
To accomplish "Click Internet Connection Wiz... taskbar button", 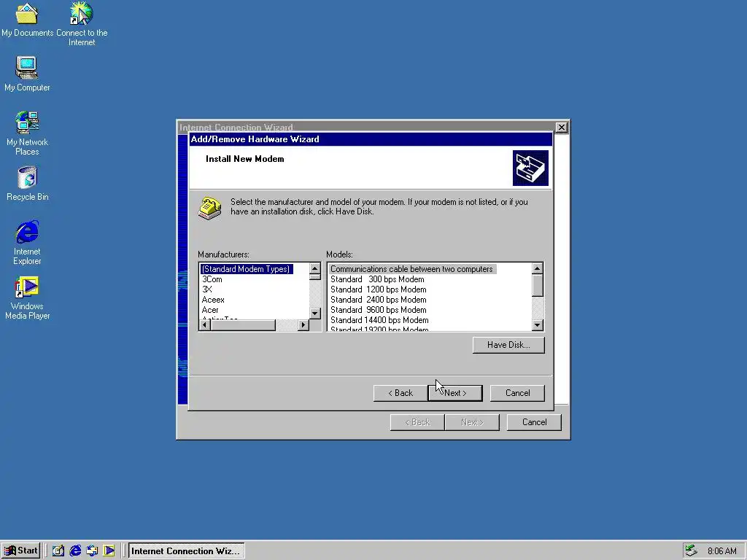I will (x=186, y=551).
